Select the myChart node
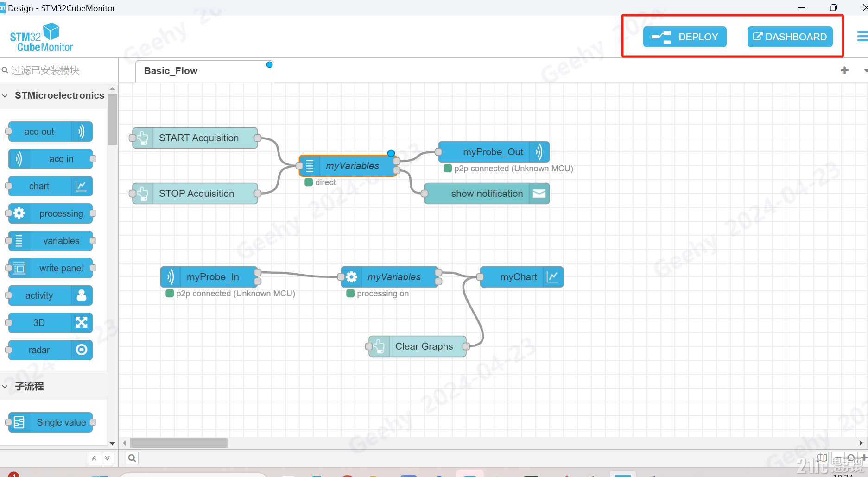The image size is (868, 477). [522, 277]
